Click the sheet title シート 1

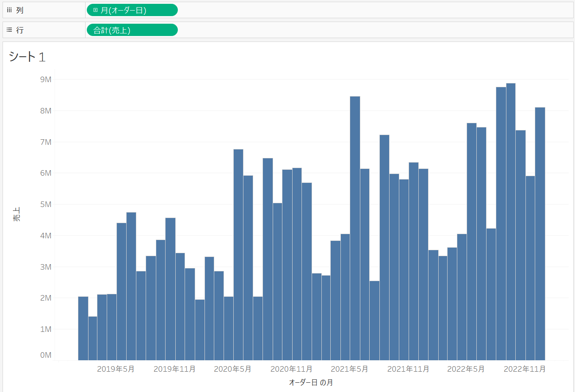pyautogui.click(x=27, y=57)
